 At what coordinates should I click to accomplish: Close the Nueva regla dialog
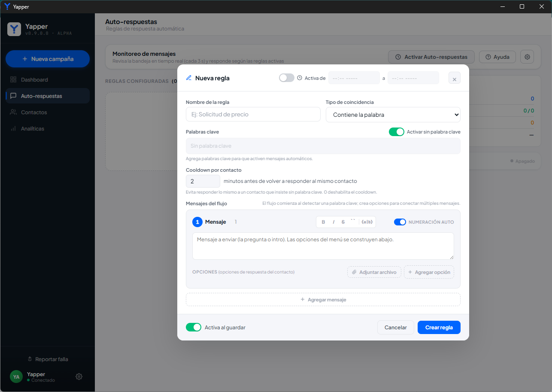coord(454,78)
